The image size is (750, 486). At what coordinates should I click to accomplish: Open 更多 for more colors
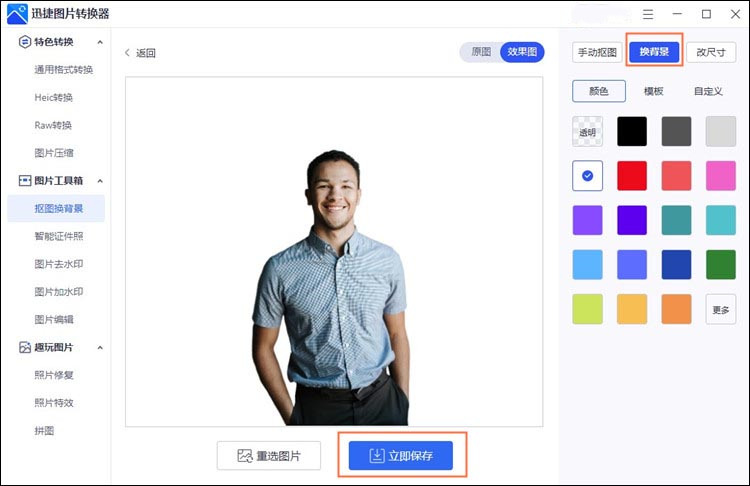click(x=721, y=309)
